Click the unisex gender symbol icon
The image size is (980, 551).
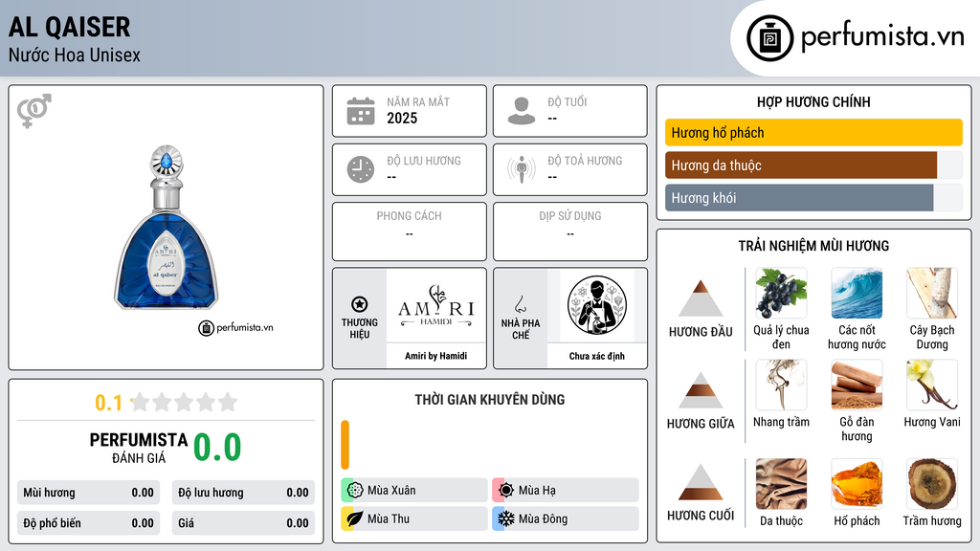coord(33,111)
